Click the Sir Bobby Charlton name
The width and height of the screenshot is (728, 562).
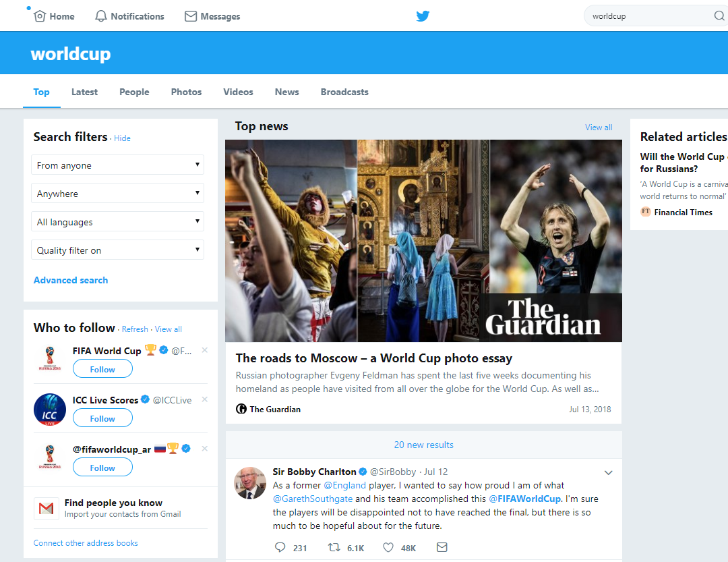(314, 472)
